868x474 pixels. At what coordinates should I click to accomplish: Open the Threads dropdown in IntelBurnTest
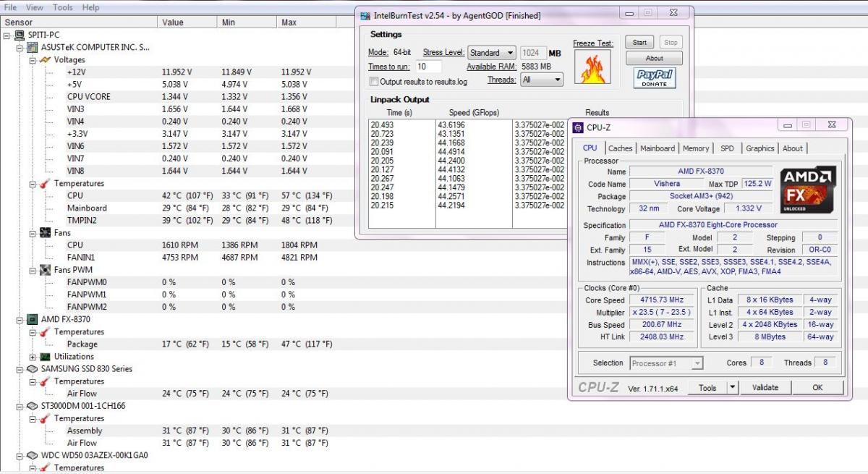pyautogui.click(x=541, y=80)
